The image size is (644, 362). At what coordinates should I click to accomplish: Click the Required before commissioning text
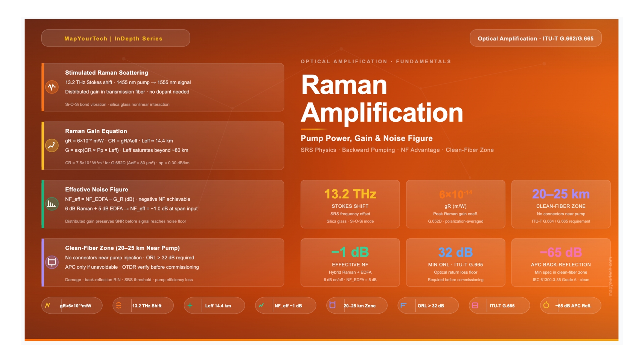click(455, 280)
